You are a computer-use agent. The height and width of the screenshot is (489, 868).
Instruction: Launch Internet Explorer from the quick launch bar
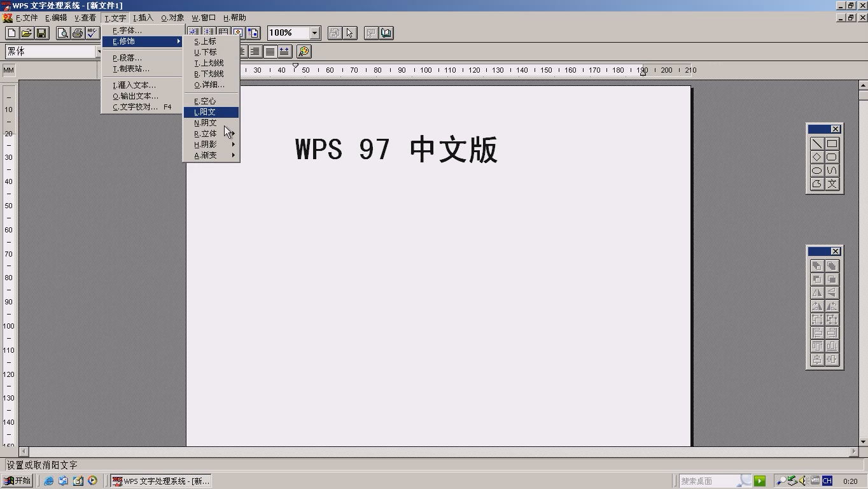pyautogui.click(x=48, y=481)
